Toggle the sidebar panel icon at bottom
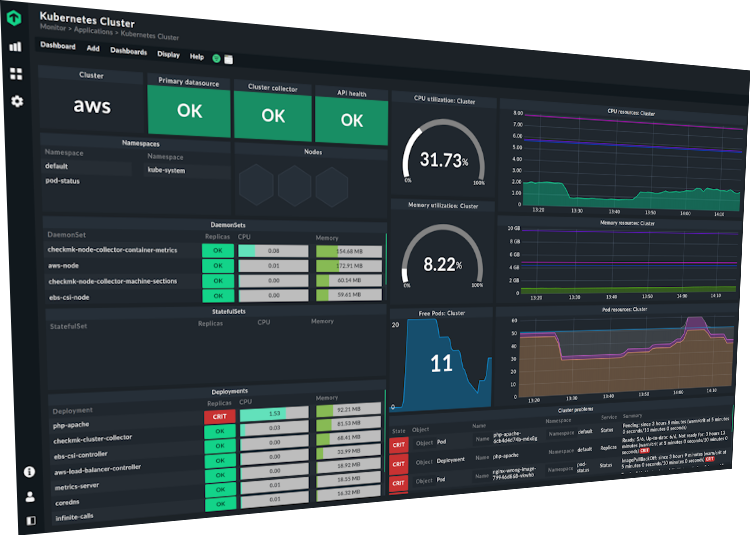 click(x=31, y=520)
